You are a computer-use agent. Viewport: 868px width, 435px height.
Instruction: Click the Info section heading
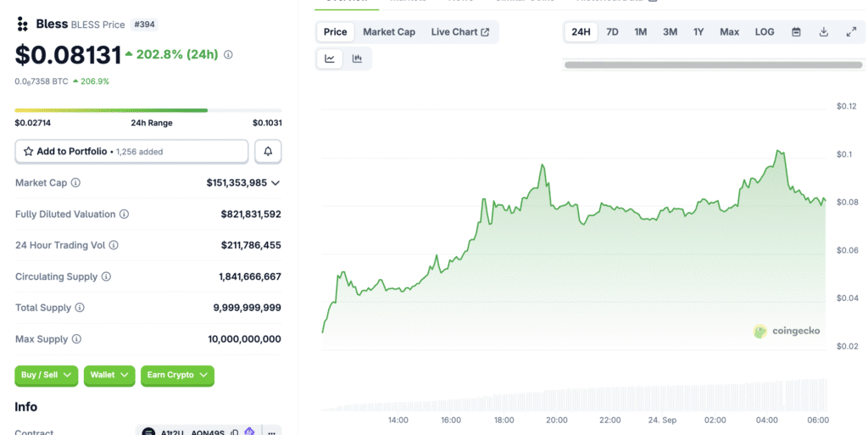(x=26, y=407)
